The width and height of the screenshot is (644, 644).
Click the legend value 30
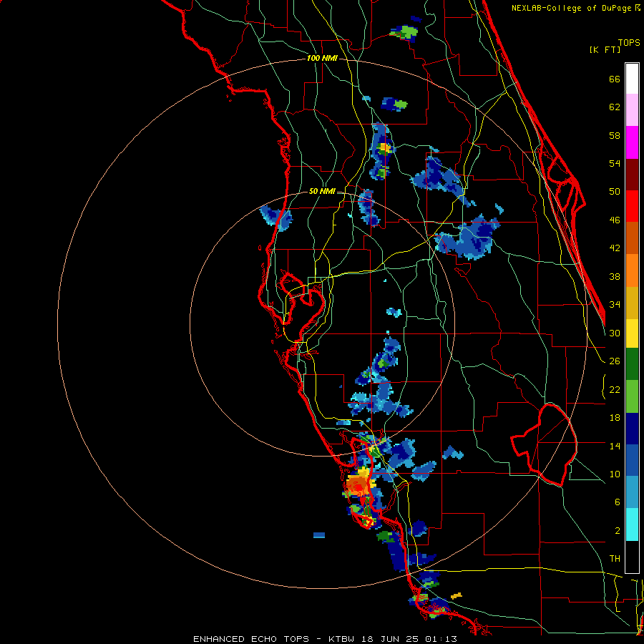(x=615, y=333)
